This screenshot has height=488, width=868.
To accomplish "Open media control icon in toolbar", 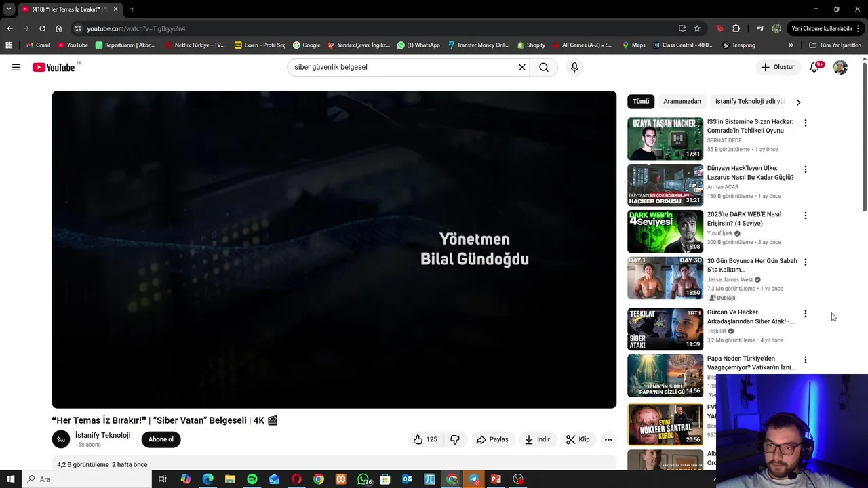I will (x=760, y=28).
